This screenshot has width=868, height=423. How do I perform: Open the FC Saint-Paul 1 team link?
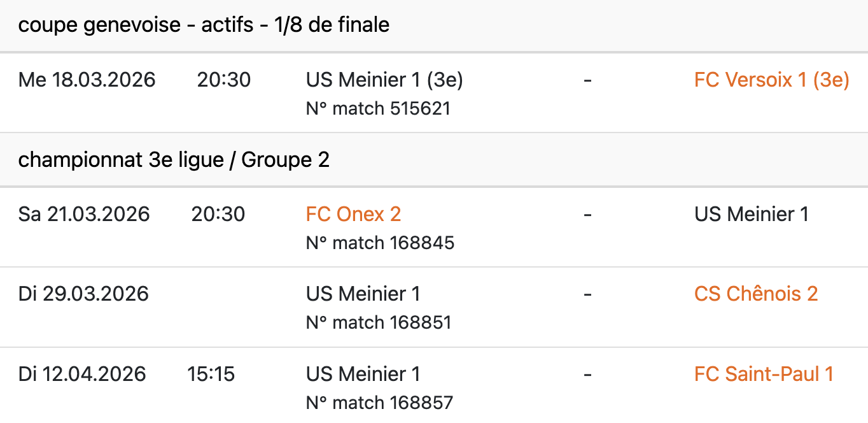(x=764, y=374)
